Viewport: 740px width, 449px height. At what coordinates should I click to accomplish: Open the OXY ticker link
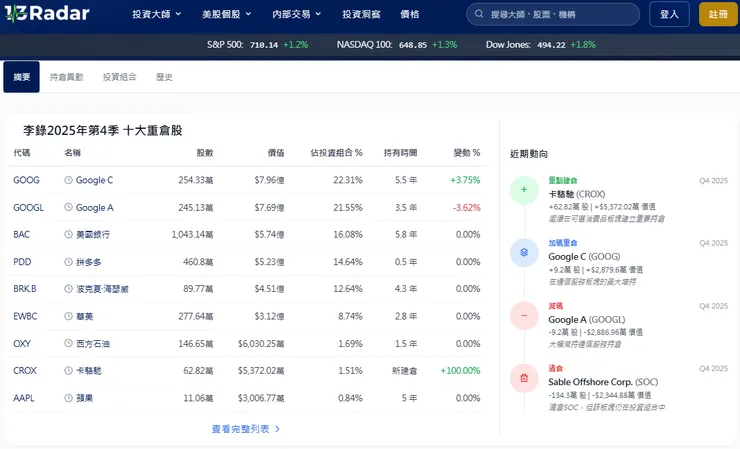pyautogui.click(x=22, y=343)
